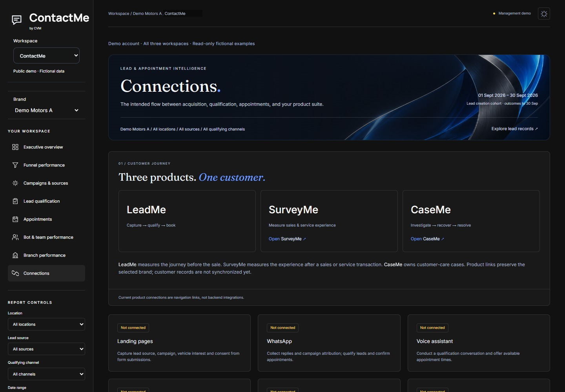The width and height of the screenshot is (565, 392).
Task: Click the Connections link icon in sidebar
Action: point(15,273)
